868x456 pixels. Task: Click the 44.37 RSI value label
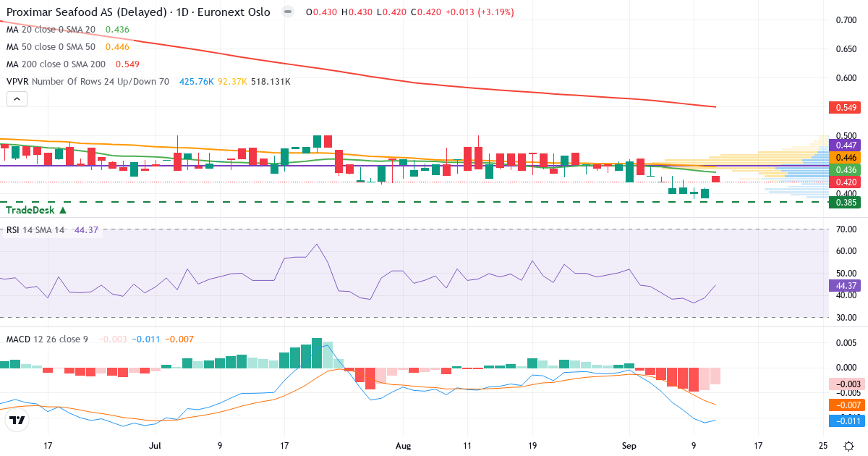click(x=846, y=286)
